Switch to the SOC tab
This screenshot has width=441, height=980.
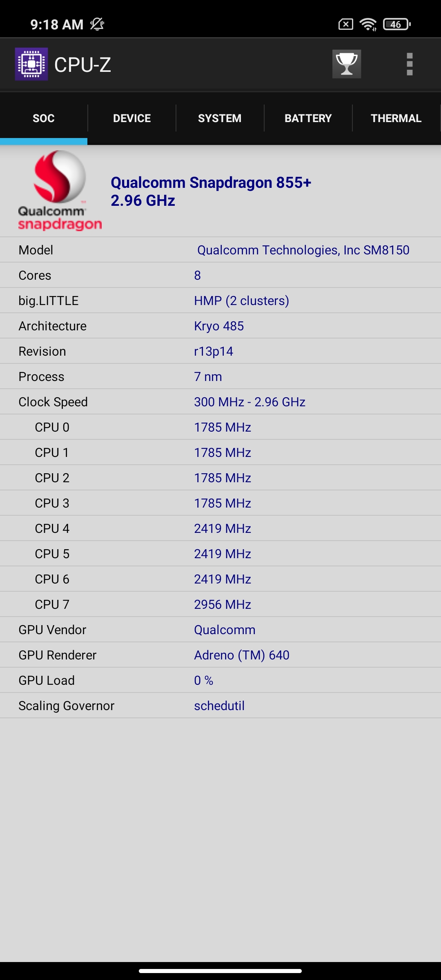coord(44,118)
